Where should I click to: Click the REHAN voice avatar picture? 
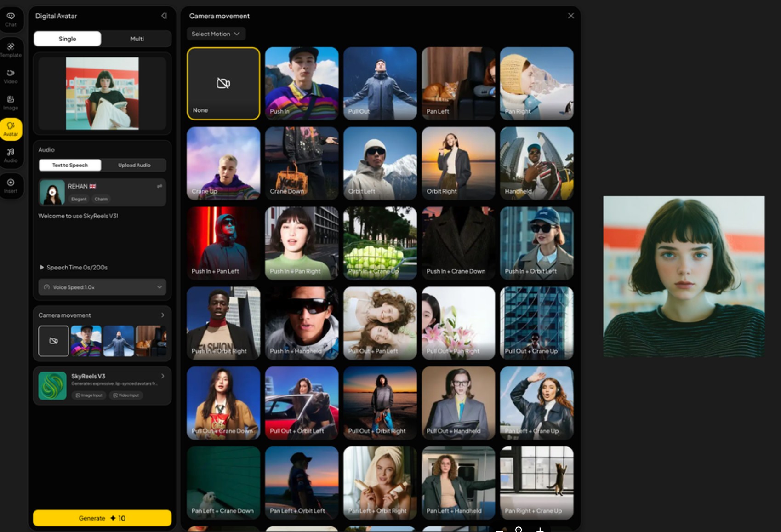pyautogui.click(x=52, y=192)
